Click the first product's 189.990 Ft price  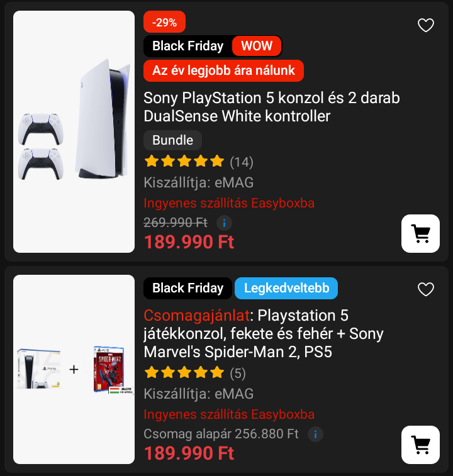[x=189, y=242]
